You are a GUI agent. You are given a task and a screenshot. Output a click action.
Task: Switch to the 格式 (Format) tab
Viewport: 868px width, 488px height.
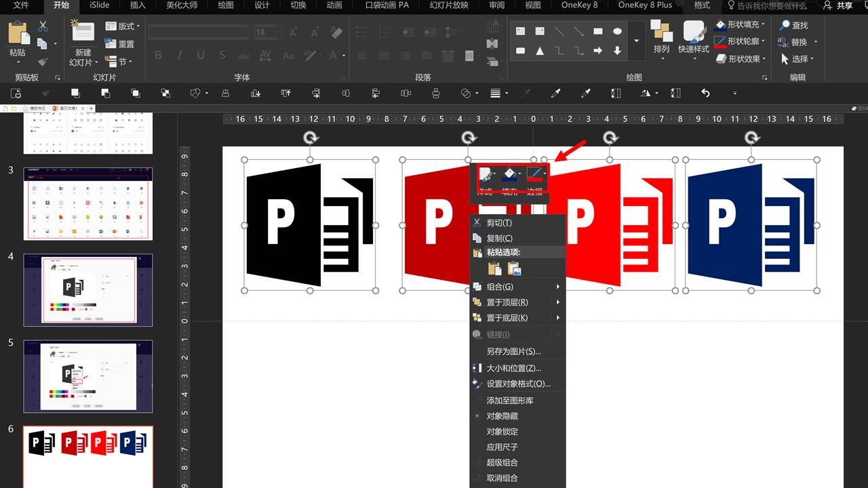702,5
